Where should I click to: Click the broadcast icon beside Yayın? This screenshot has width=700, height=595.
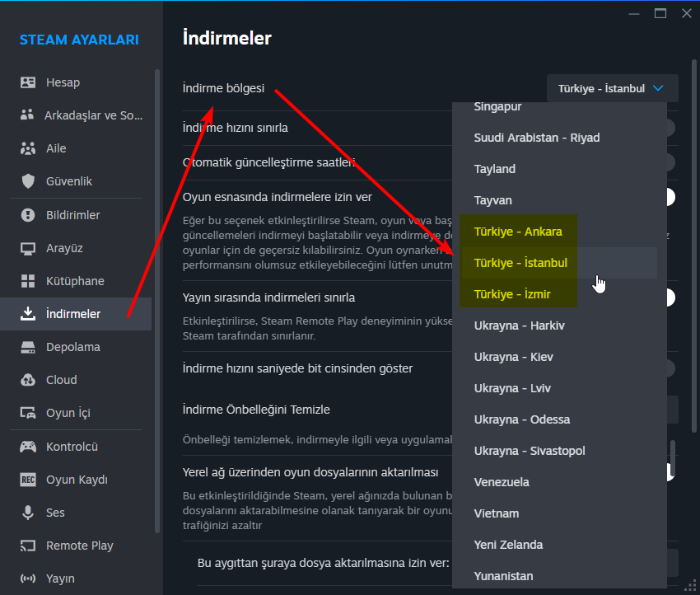tap(28, 579)
